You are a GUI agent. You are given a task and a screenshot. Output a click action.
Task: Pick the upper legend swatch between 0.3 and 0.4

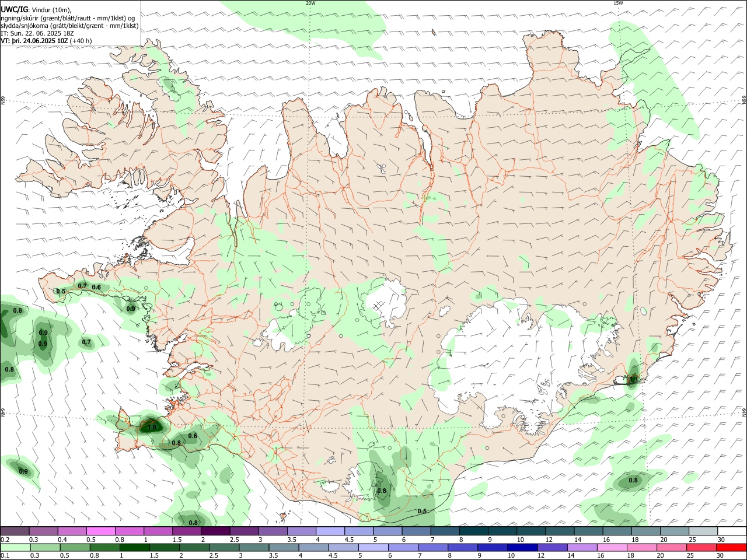pyautogui.click(x=43, y=531)
